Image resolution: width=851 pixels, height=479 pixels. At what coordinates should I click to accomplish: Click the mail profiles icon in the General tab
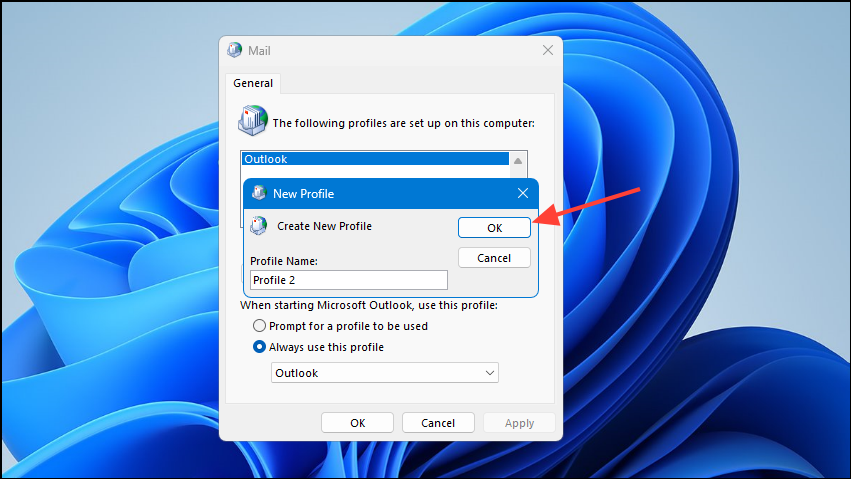pyautogui.click(x=253, y=120)
